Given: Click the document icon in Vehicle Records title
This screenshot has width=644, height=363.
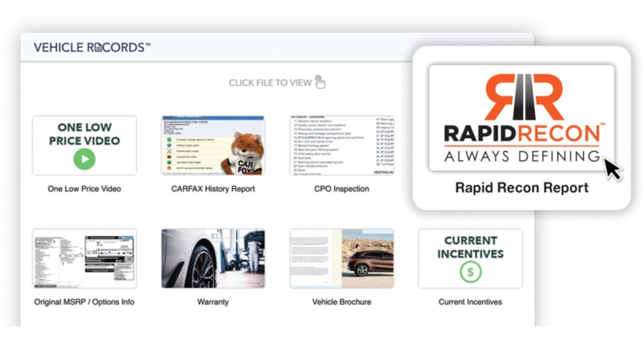Looking at the screenshot, I should click(98, 48).
